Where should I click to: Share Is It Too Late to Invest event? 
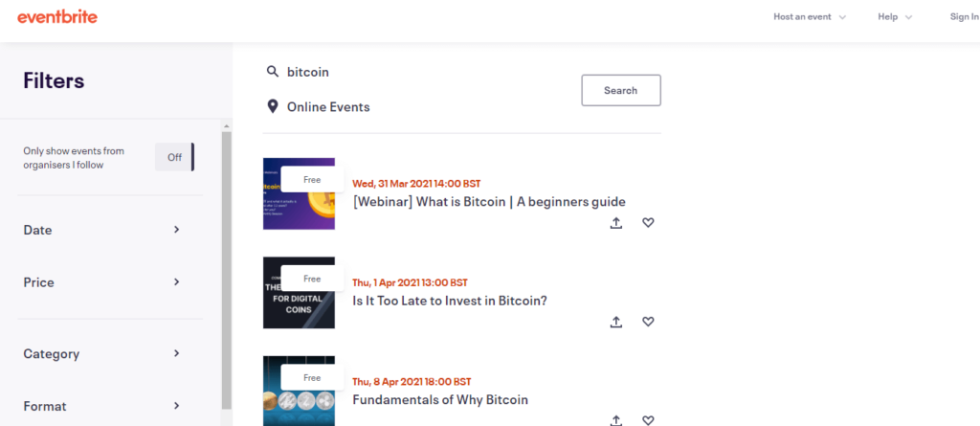pos(616,322)
